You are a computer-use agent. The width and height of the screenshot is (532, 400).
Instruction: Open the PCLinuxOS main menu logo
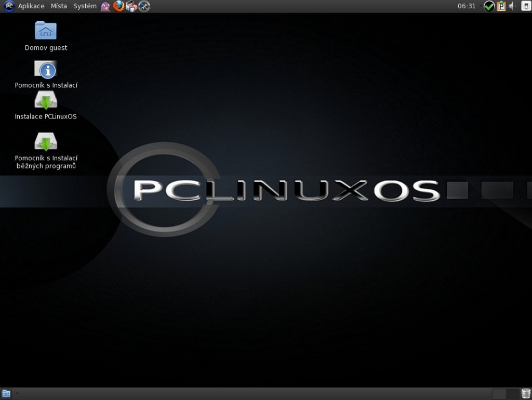9,6
